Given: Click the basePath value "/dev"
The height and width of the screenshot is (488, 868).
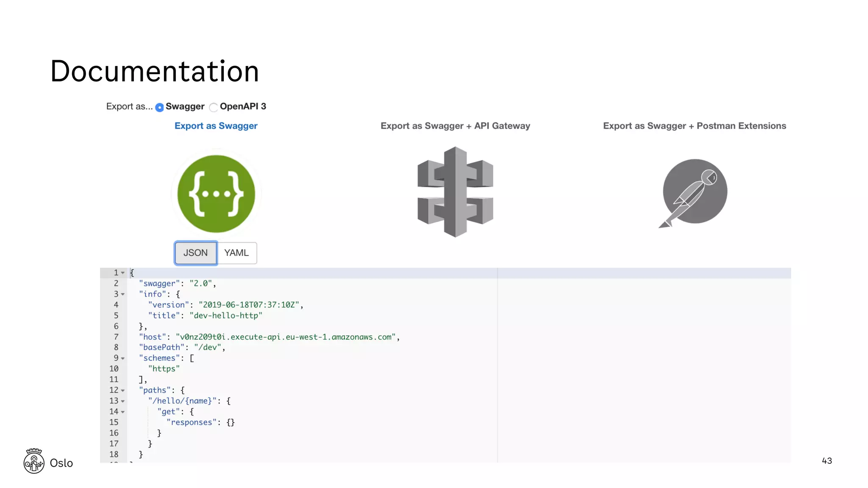Looking at the screenshot, I should click(208, 347).
